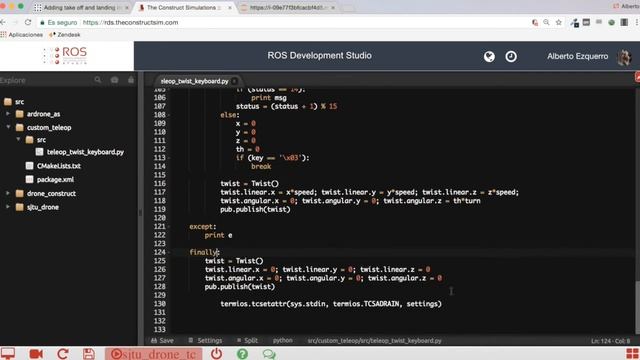Click the clock icon in studio header
640x360 pixels.
(511, 56)
